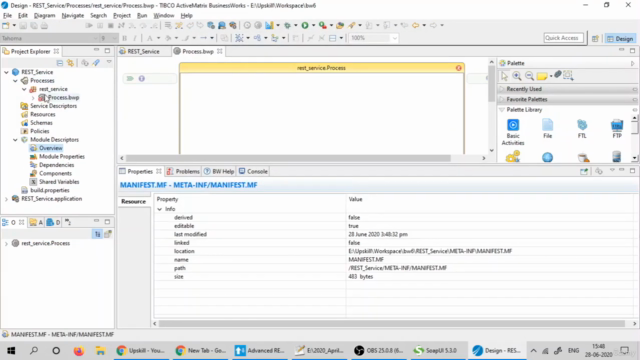
Task: Click the editor horizontal scrollbar
Action: click(288, 158)
